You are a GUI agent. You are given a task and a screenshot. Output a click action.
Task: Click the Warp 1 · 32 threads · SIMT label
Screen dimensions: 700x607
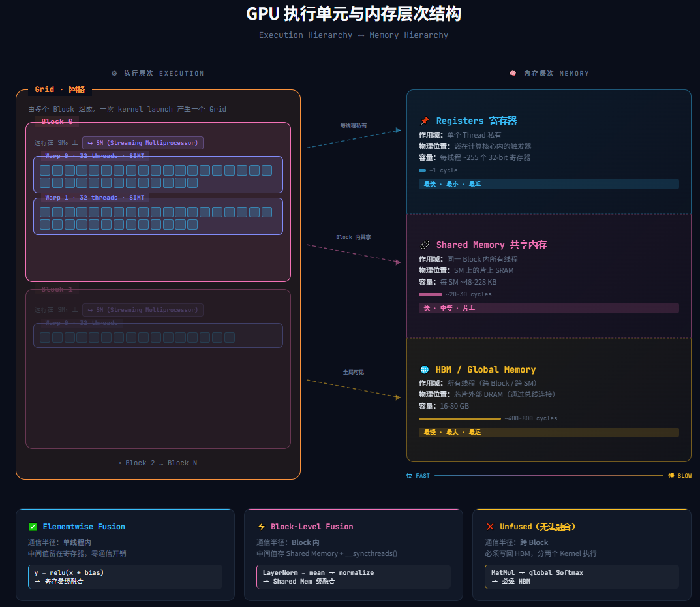coord(95,197)
